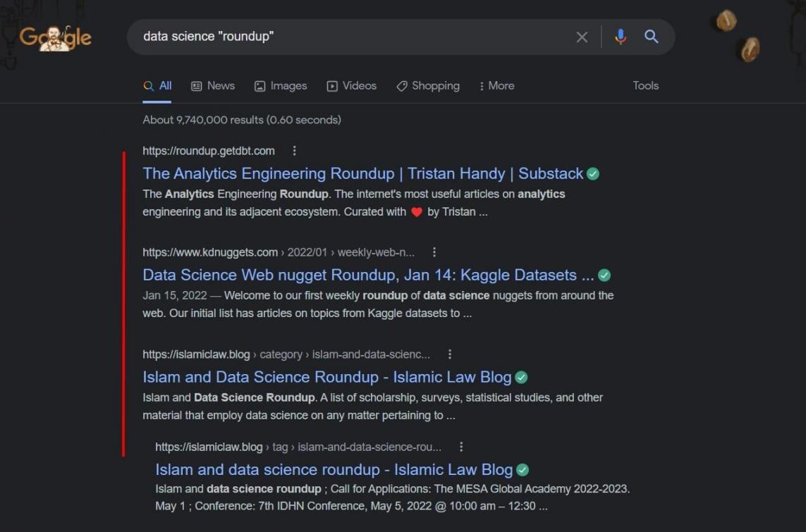This screenshot has height=532, width=806.
Task: Open Data Science Web nugget Roundup link
Action: pos(369,276)
